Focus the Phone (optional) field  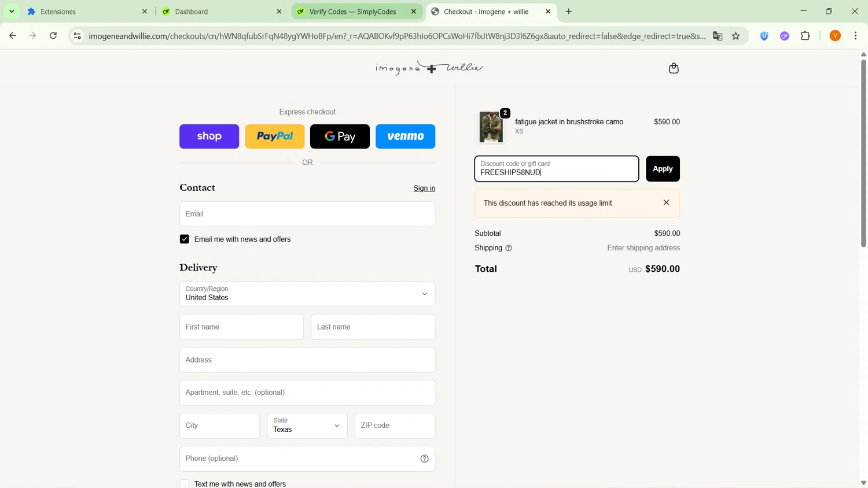tap(307, 459)
